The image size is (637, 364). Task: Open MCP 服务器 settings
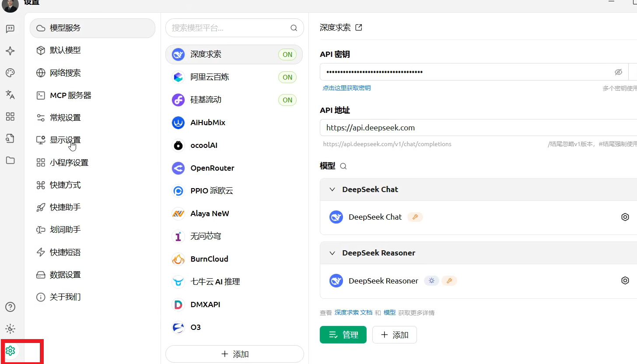pyautogui.click(x=92, y=95)
